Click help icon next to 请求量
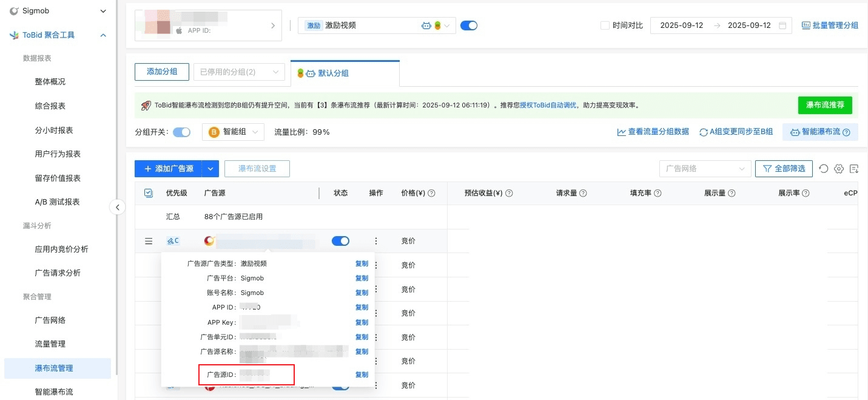868x400 pixels. [583, 193]
